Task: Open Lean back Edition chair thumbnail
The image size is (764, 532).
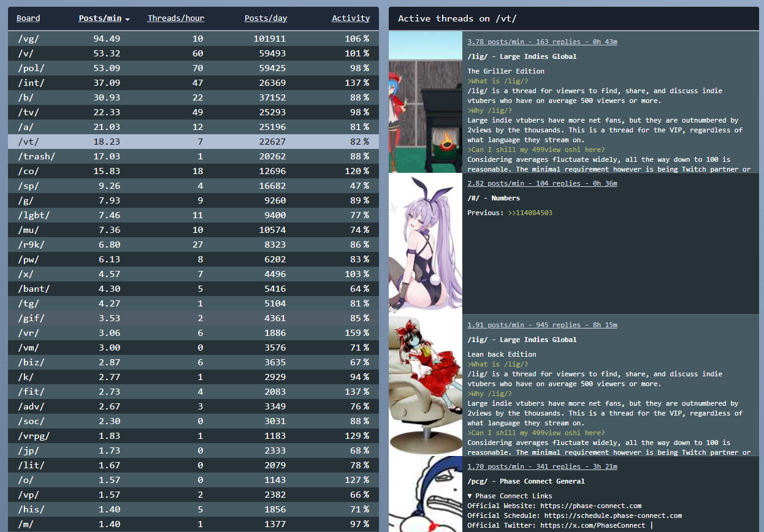Action: coord(426,385)
